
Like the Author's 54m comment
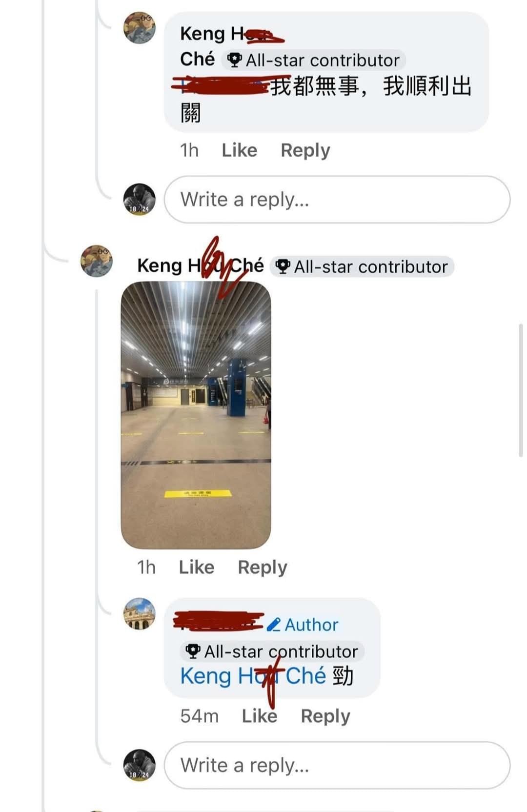click(x=260, y=716)
